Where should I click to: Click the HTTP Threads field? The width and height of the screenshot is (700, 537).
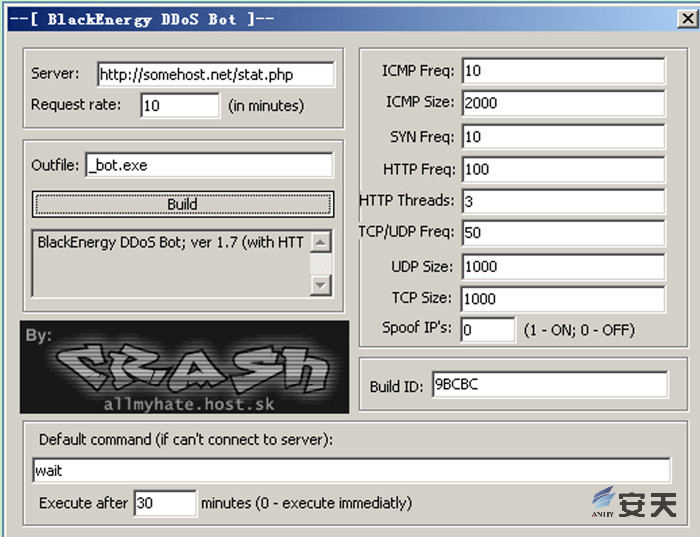coord(563,201)
